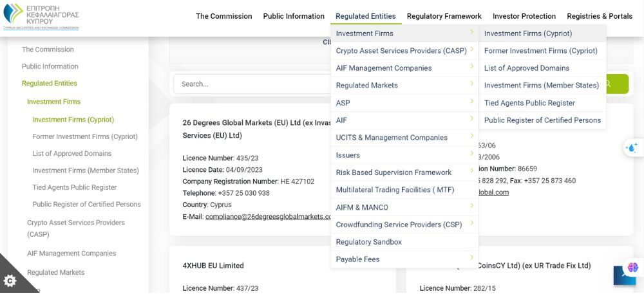The width and height of the screenshot is (644, 296).
Task: Expand the Crowdfunding Service Providers chevron
Action: [471, 223]
